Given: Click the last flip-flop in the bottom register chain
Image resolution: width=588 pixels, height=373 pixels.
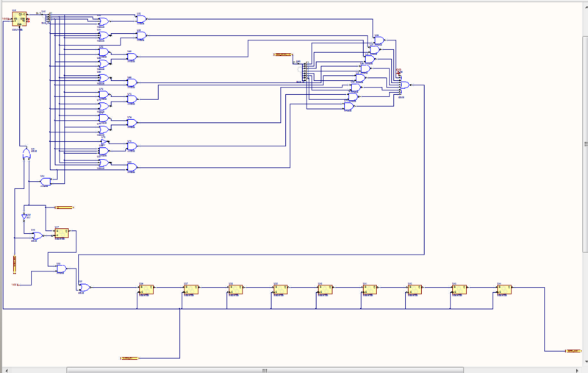Looking at the screenshot, I should 503,290.
